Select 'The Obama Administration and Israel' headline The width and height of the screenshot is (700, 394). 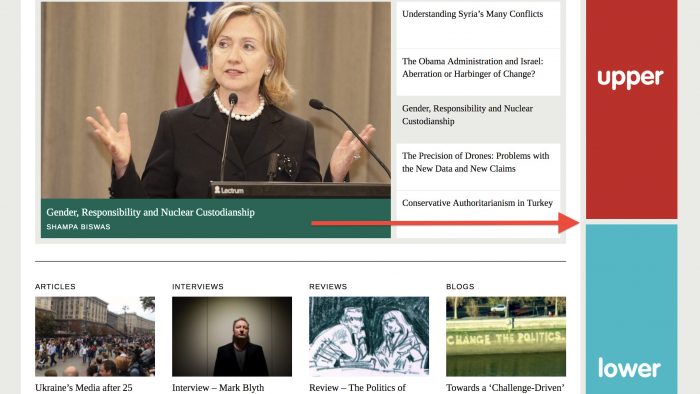(x=473, y=67)
